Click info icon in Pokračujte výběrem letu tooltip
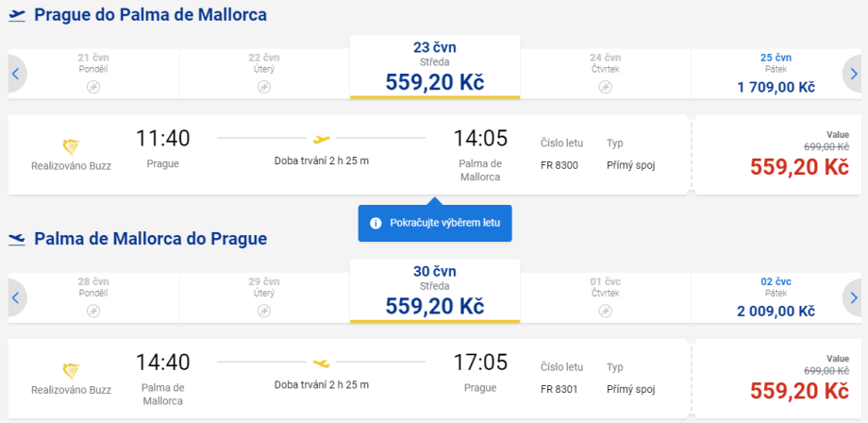The image size is (868, 423). 376,224
